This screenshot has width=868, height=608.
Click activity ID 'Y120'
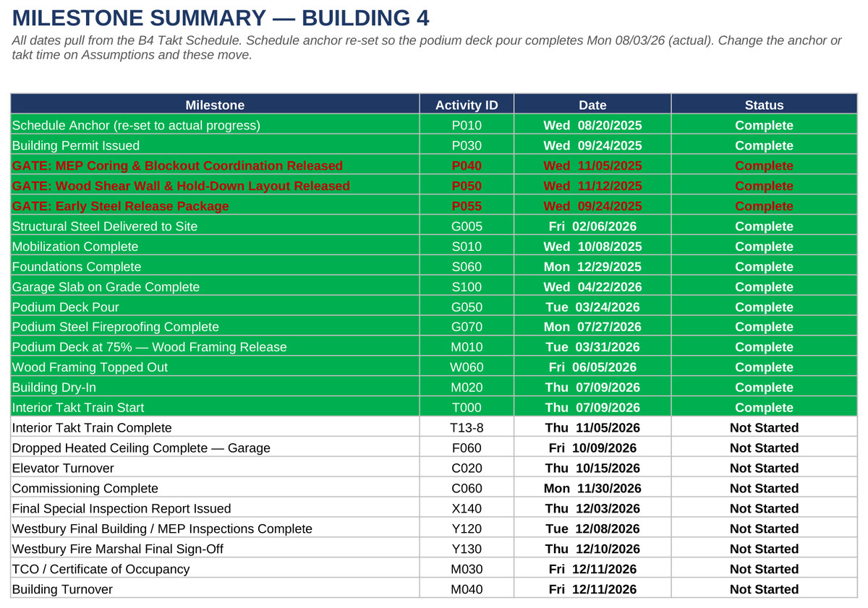pyautogui.click(x=467, y=529)
